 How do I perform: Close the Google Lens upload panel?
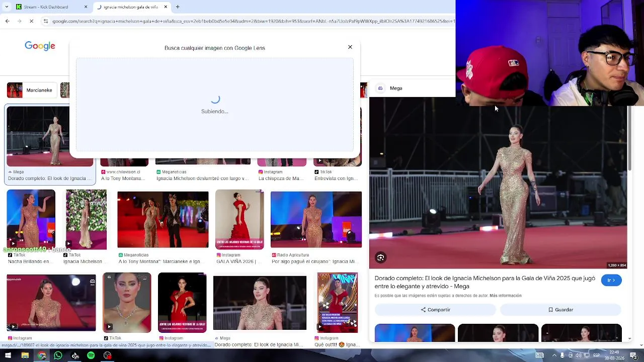click(x=350, y=47)
